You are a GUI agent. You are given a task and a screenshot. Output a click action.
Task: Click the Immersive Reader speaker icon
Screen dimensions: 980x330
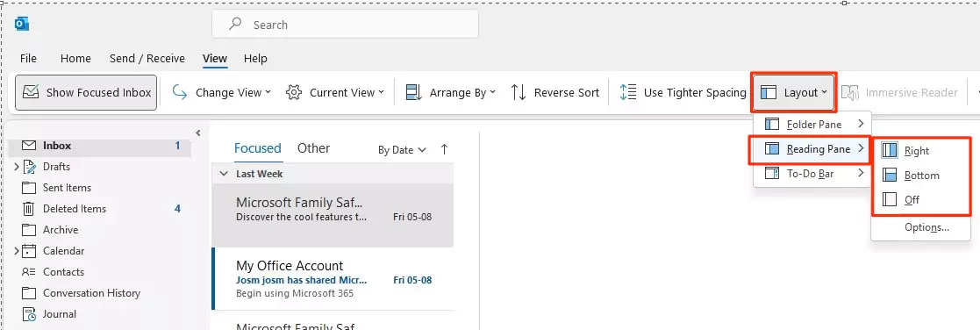(x=850, y=92)
